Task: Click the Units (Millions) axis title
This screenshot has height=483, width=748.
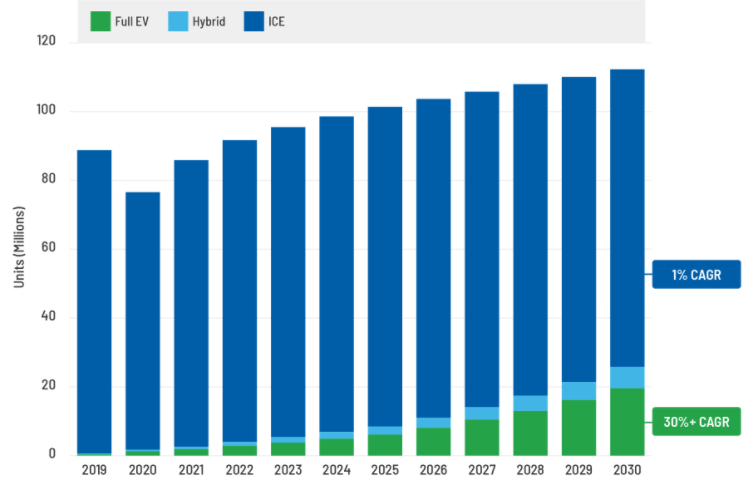Action: (x=18, y=248)
